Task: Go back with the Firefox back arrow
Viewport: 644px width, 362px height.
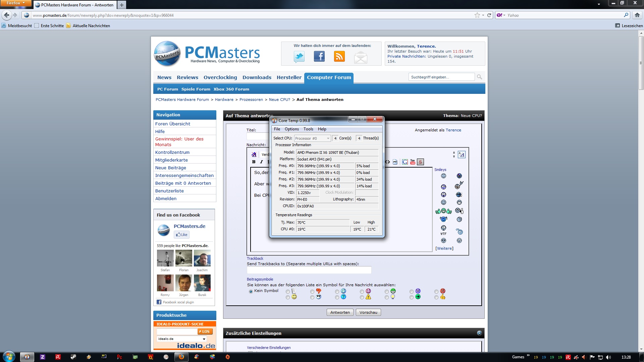Action: click(6, 15)
